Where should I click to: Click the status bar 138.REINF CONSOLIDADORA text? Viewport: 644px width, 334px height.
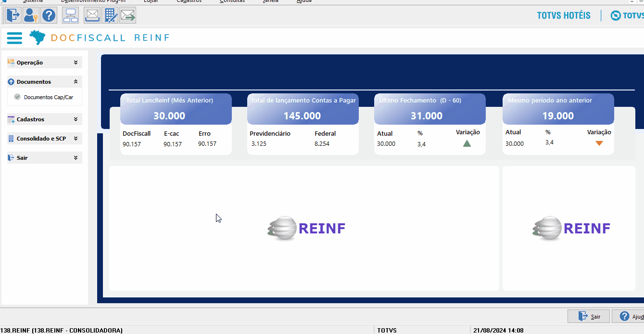coord(61,330)
